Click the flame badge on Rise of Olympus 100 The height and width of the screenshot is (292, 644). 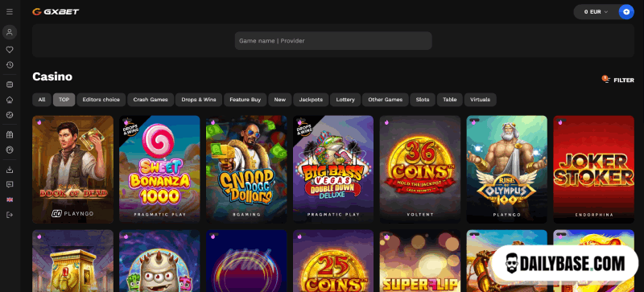[x=473, y=122]
